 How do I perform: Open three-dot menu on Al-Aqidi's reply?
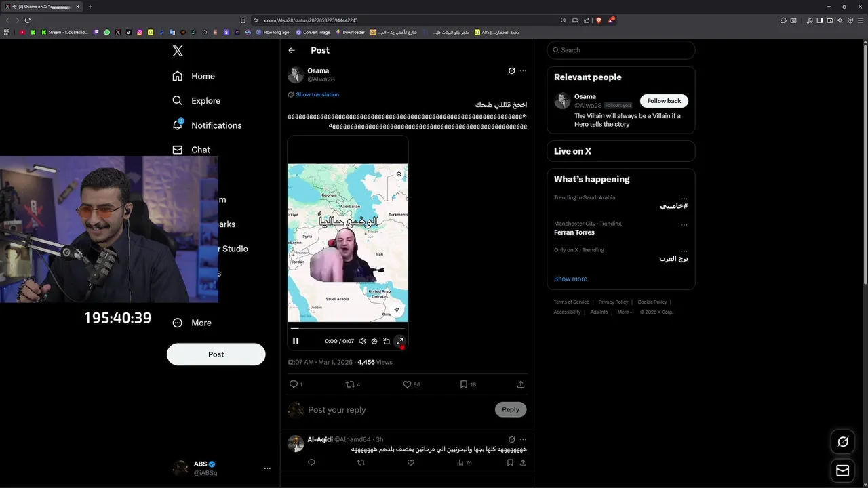click(523, 439)
